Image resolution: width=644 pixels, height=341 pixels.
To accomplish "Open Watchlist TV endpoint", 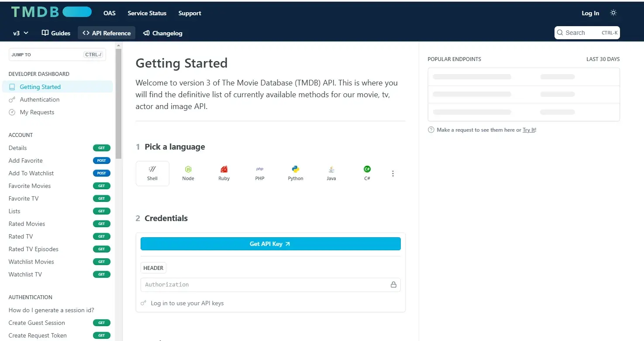I will pos(57,274).
